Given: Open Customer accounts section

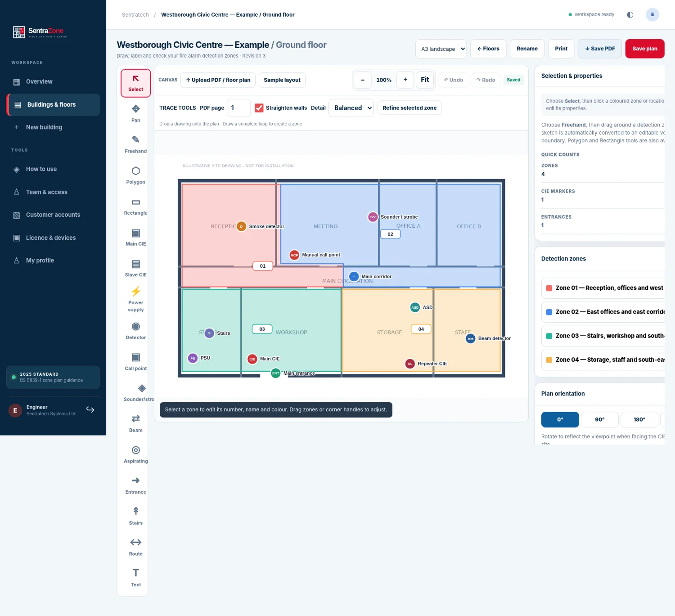Looking at the screenshot, I should click(53, 215).
